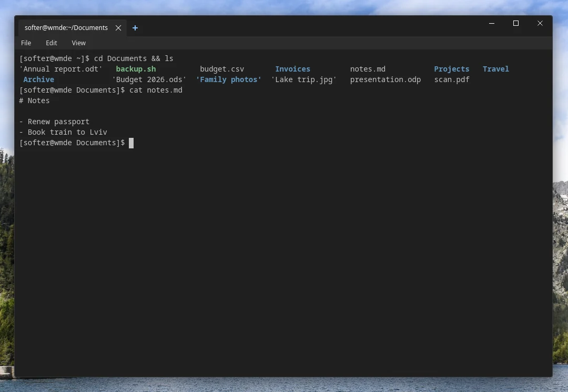Click the Archive directory name
This screenshot has width=568, height=392.
point(39,79)
